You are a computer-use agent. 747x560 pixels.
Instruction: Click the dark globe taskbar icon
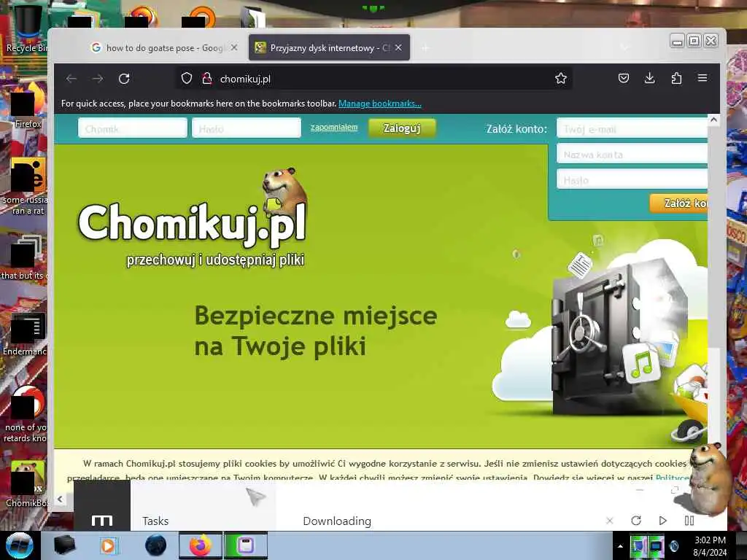[x=156, y=545]
